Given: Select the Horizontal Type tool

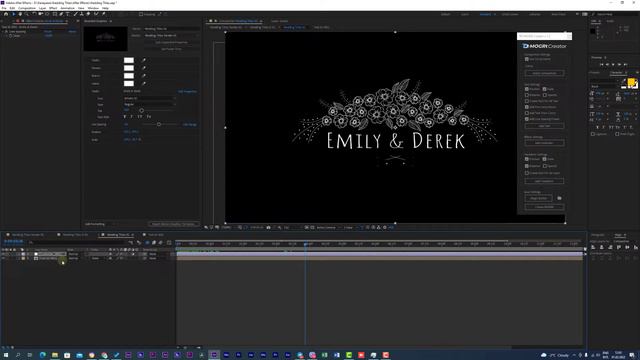Looking at the screenshot, I should pyautogui.click(x=68, y=14).
